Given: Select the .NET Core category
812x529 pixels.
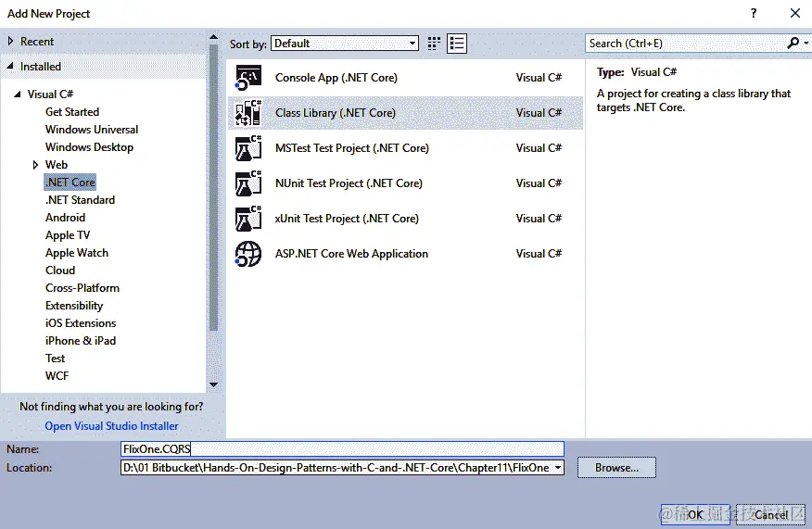Looking at the screenshot, I should 70,183.
